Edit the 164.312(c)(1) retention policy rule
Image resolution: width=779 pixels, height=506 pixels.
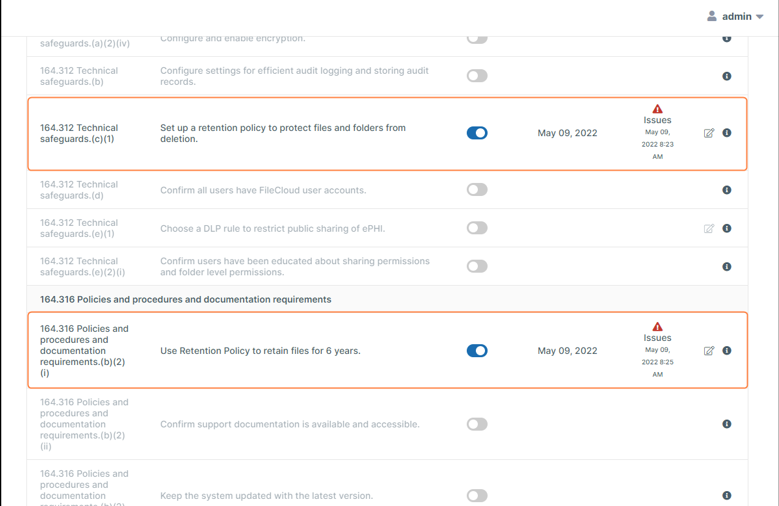(x=709, y=133)
